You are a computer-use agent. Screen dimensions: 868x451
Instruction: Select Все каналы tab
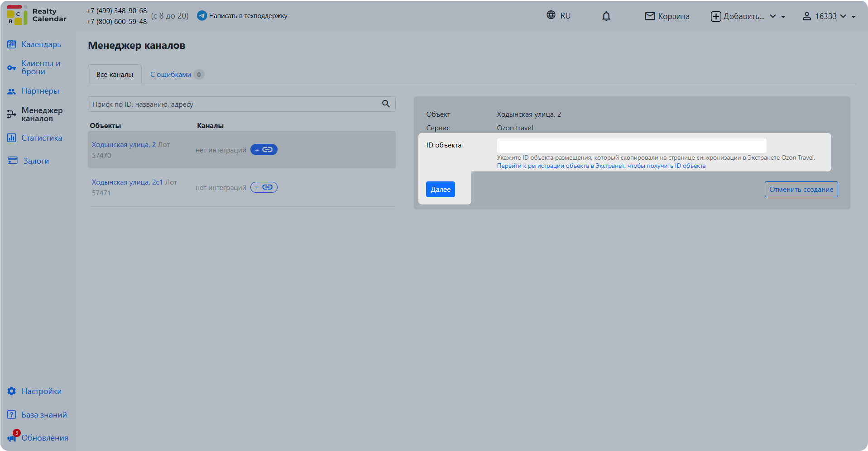coord(115,75)
